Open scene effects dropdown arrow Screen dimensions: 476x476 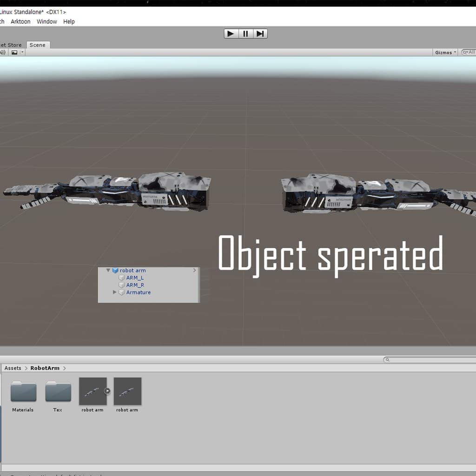click(22, 53)
